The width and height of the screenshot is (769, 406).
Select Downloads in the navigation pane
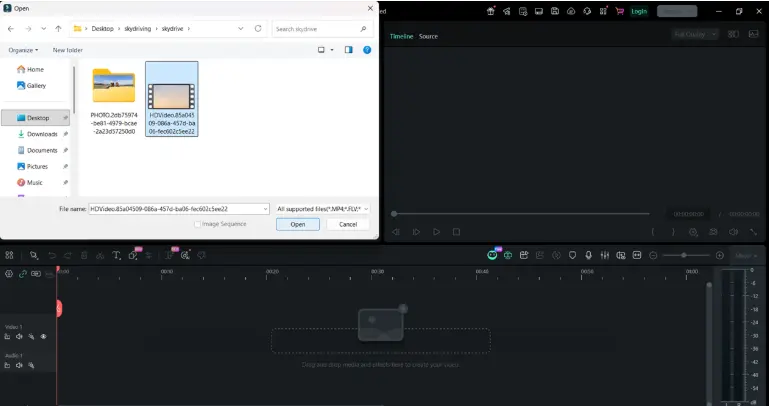click(42, 134)
